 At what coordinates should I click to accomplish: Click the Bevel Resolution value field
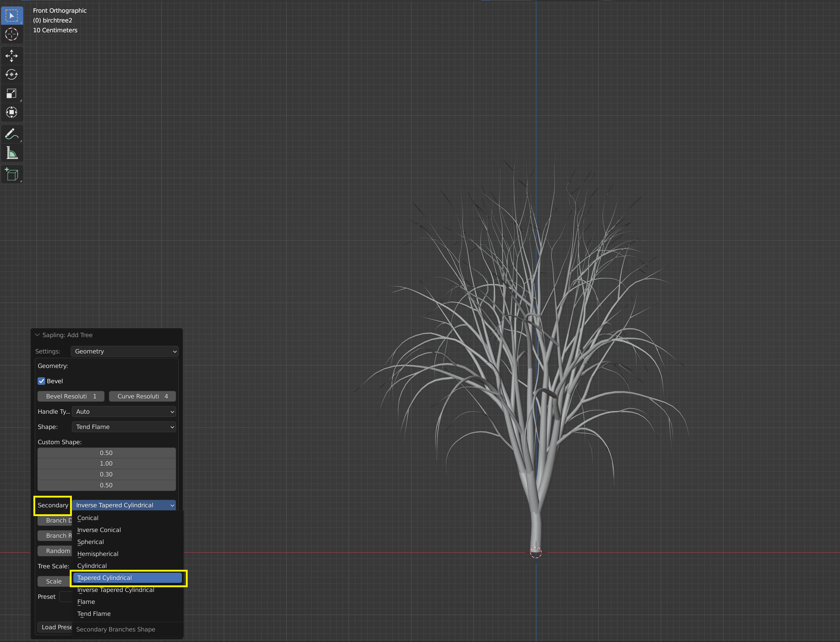(71, 396)
